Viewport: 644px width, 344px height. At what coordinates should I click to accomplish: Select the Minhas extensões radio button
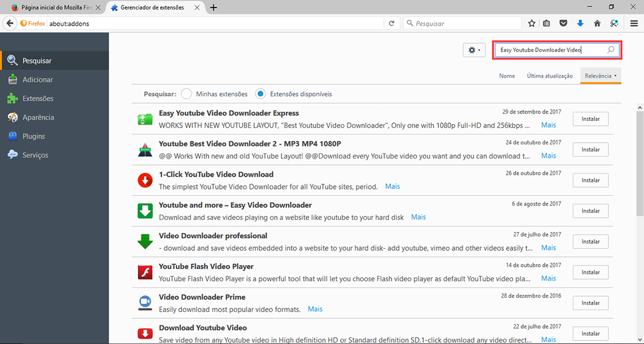point(186,94)
